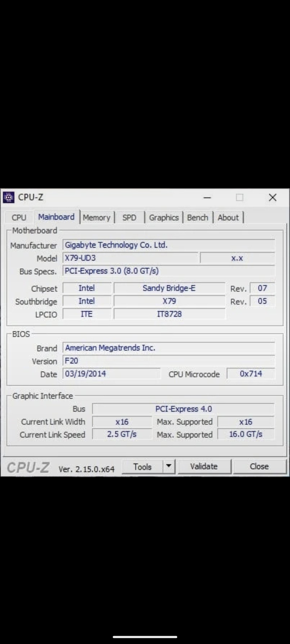This screenshot has height=644, width=290.
Task: Open the Bench tab
Action: point(198,218)
